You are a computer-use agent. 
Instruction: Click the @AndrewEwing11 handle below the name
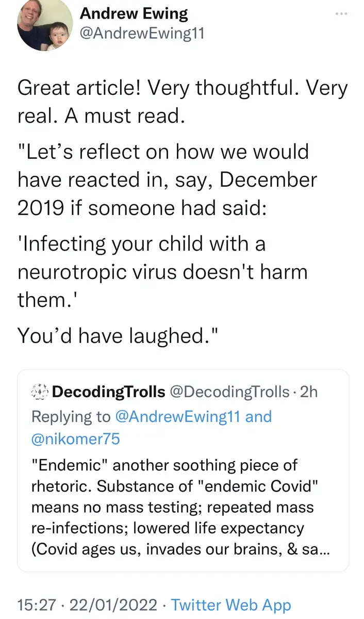(x=142, y=34)
